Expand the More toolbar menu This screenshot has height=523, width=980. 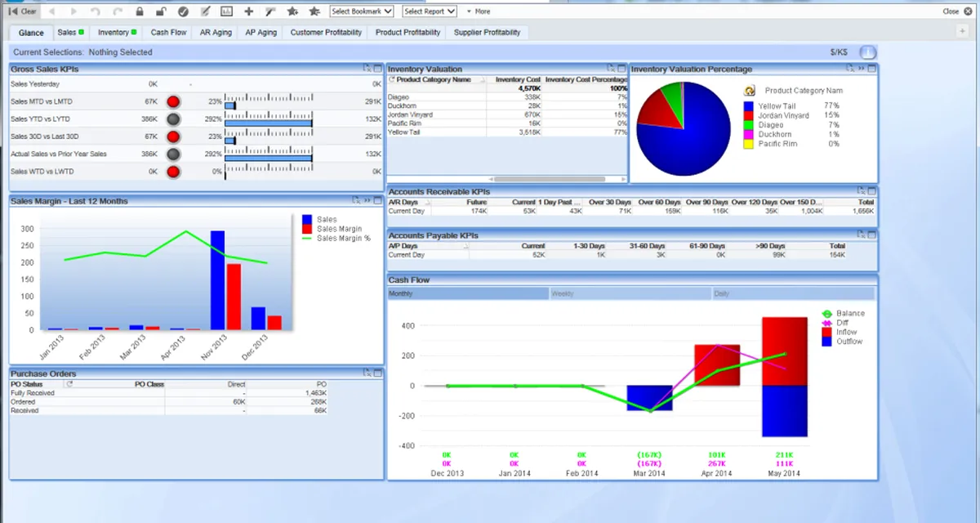[x=479, y=11]
